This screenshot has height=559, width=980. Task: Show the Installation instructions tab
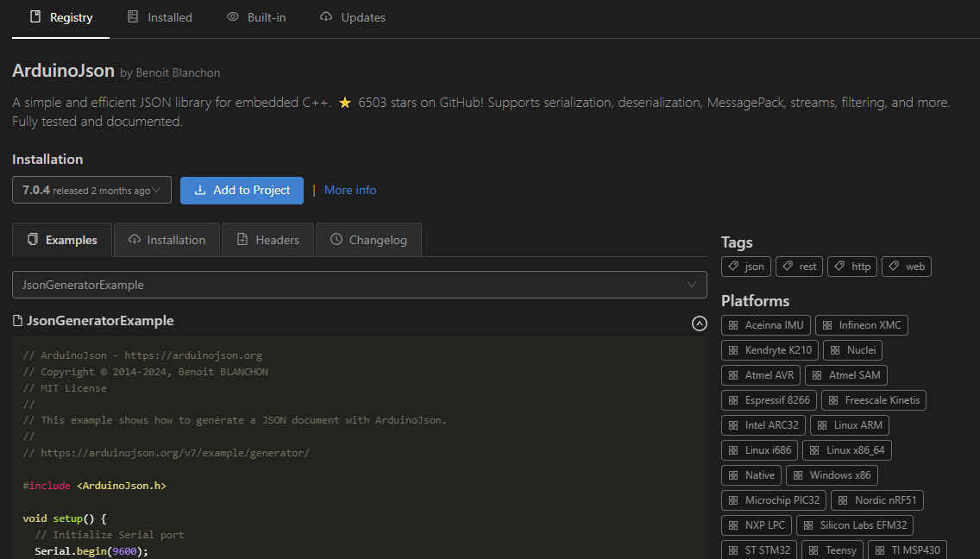166,240
